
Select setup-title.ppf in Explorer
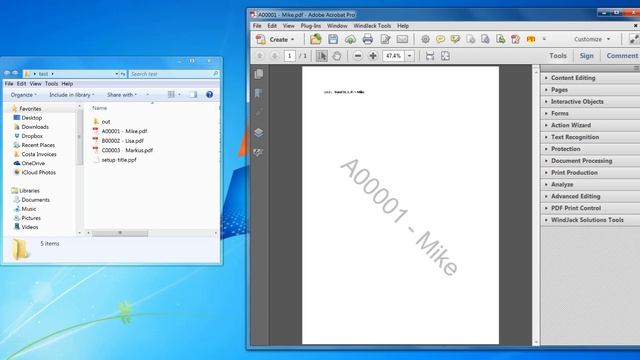(x=115, y=160)
